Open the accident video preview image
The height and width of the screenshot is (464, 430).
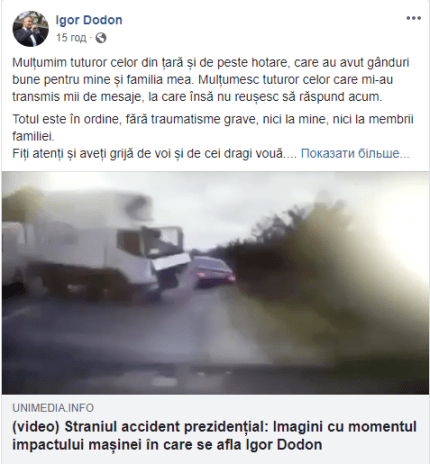[x=215, y=283]
